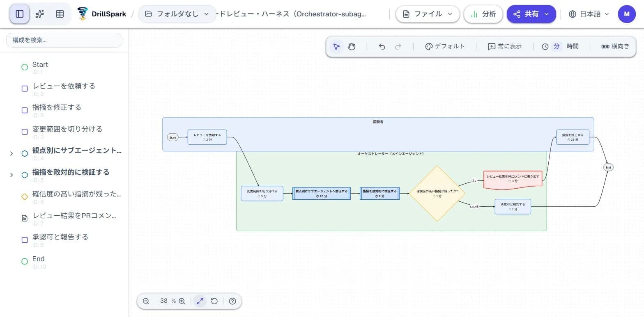Switch to the table view icon

tap(60, 14)
